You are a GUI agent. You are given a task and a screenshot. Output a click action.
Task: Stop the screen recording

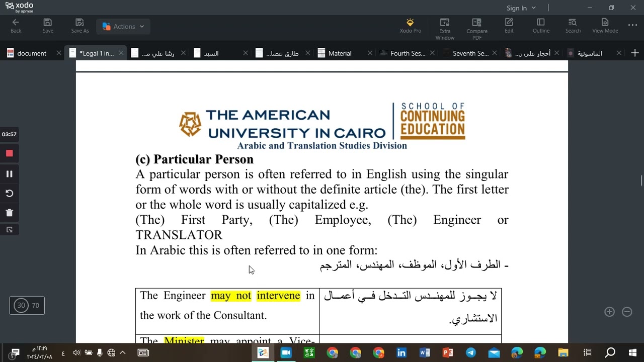coord(9,153)
